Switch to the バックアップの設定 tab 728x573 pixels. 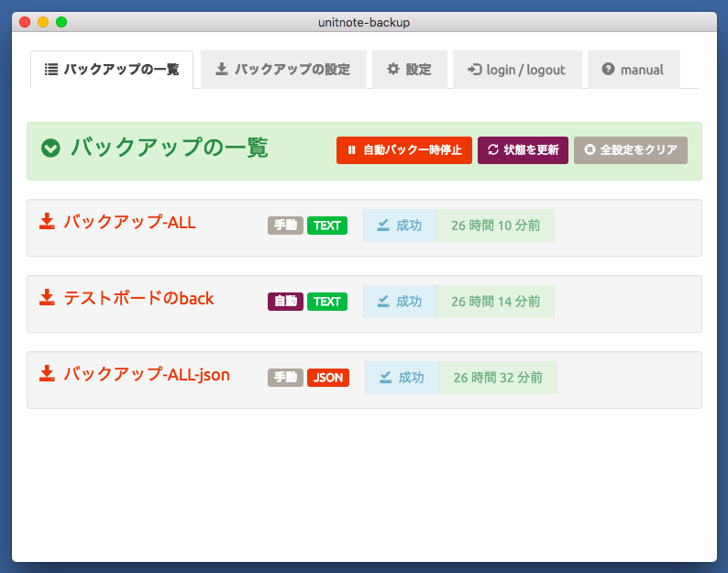tap(283, 70)
